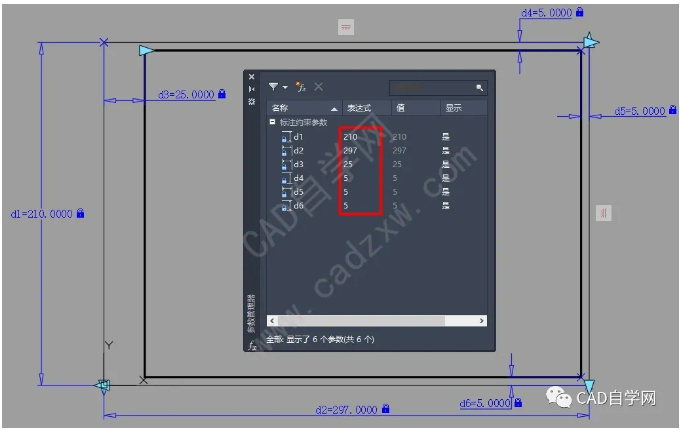Click the delete parameter X icon in the toolbar
The height and width of the screenshot is (435, 685).
pyautogui.click(x=319, y=86)
